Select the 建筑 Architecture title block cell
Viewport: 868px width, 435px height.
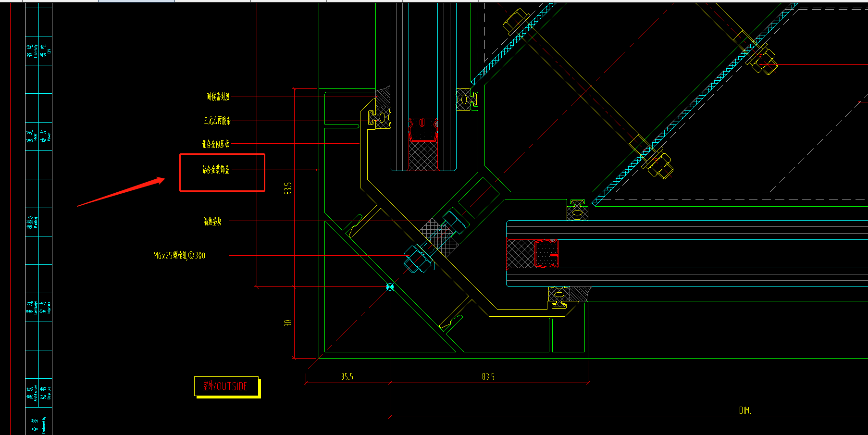pyautogui.click(x=32, y=393)
